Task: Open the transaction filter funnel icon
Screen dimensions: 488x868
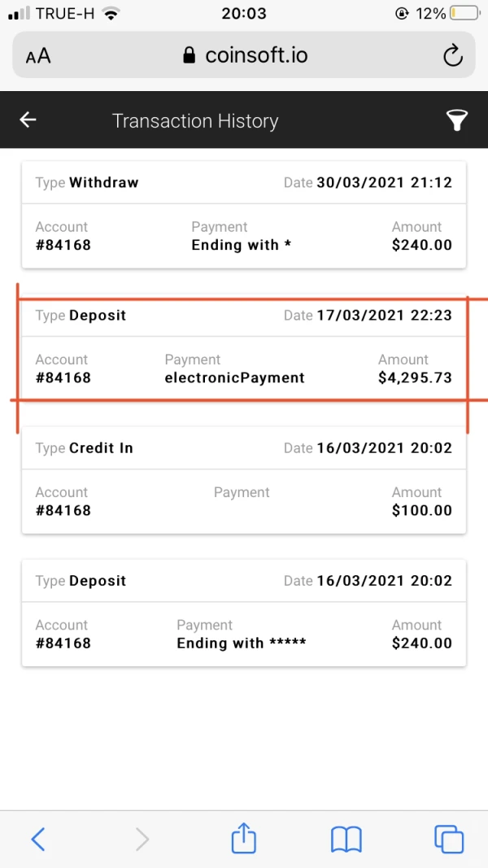Action: [x=457, y=121]
